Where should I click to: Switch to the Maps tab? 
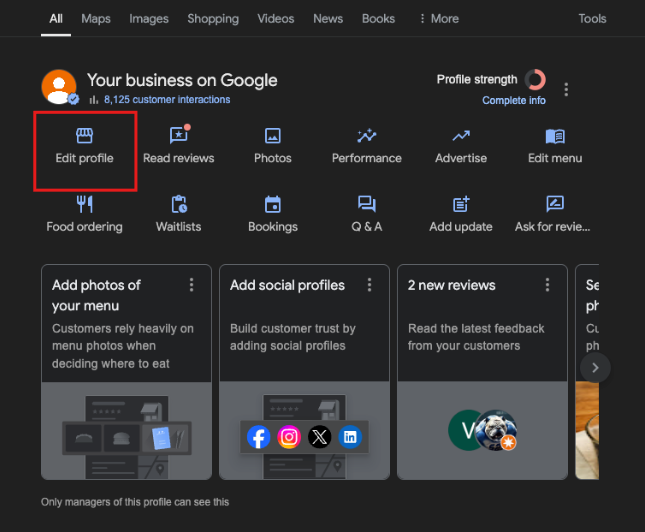[96, 19]
